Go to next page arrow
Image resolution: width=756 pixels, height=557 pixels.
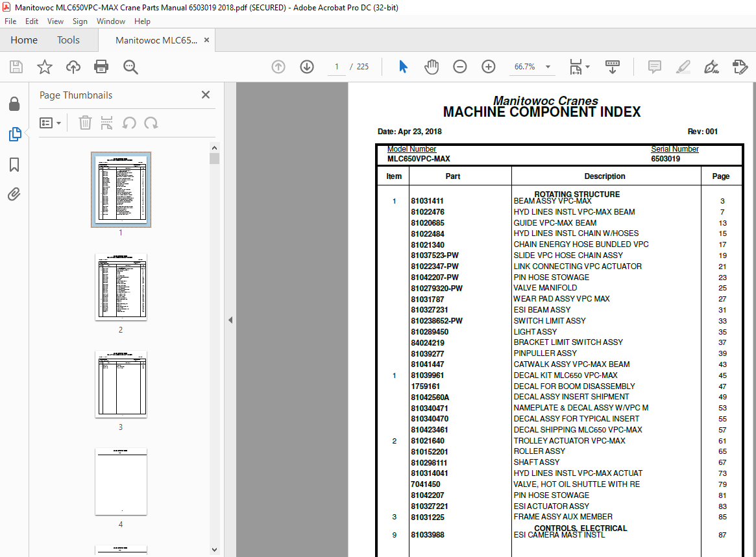(x=307, y=67)
